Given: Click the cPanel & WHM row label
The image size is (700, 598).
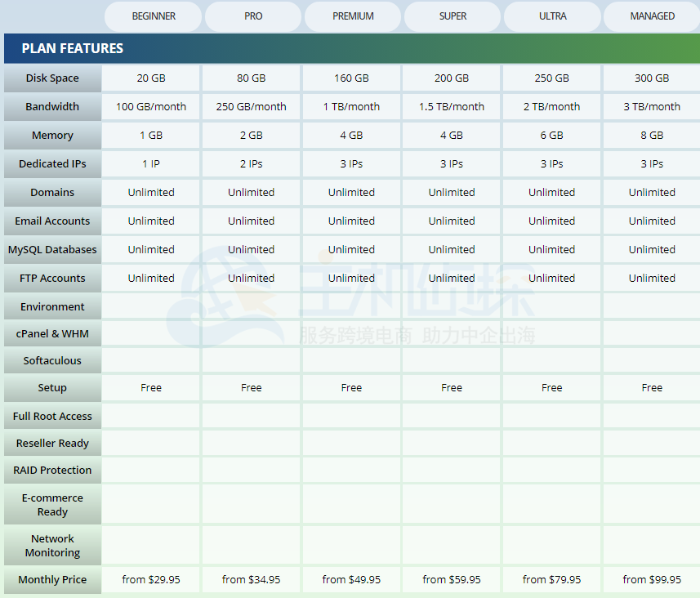Looking at the screenshot, I should (x=52, y=333).
